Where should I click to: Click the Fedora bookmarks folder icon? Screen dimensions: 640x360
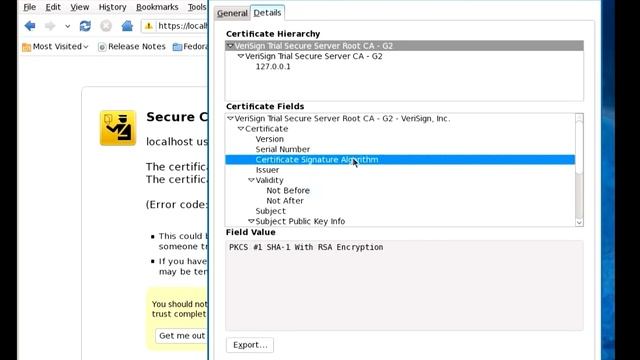177,47
